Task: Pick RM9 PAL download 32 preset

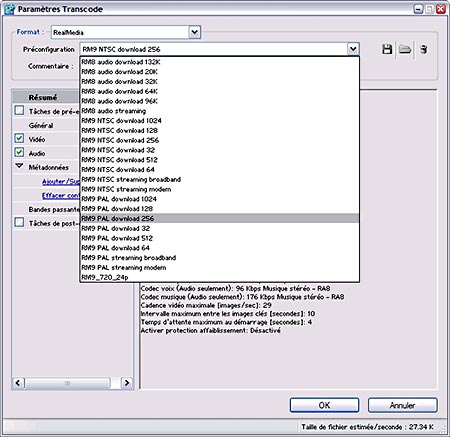Action: point(219,228)
